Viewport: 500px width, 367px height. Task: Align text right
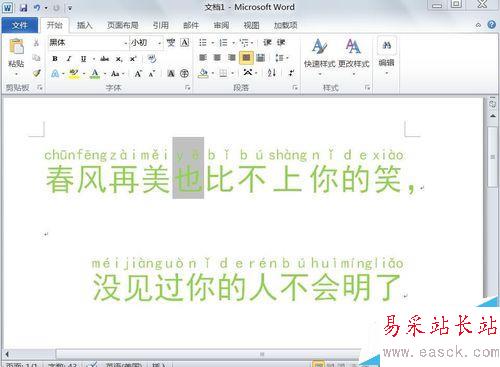coord(232,58)
